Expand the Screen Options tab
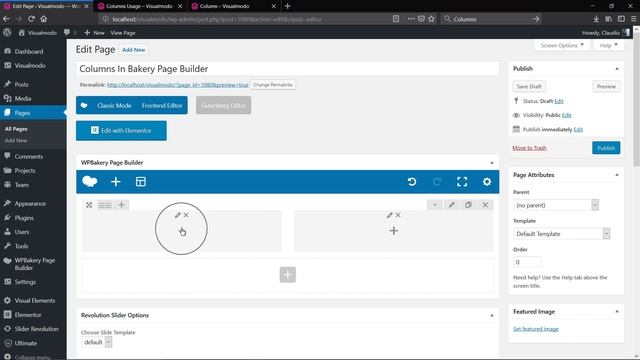Image resolution: width=640 pixels, height=360 pixels. 562,45
